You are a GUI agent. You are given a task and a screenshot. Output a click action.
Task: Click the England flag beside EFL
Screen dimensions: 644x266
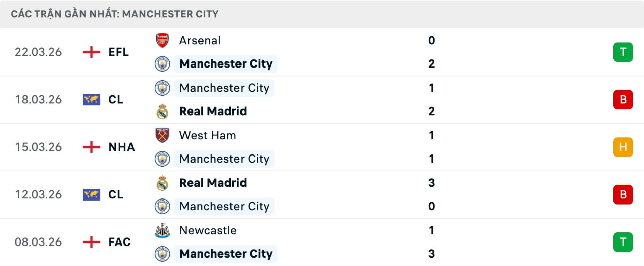coord(91,52)
